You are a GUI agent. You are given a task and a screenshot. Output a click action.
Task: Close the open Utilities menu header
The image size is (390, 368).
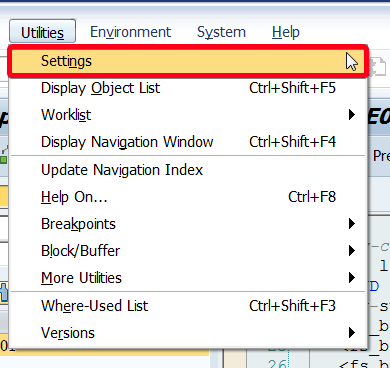[42, 32]
